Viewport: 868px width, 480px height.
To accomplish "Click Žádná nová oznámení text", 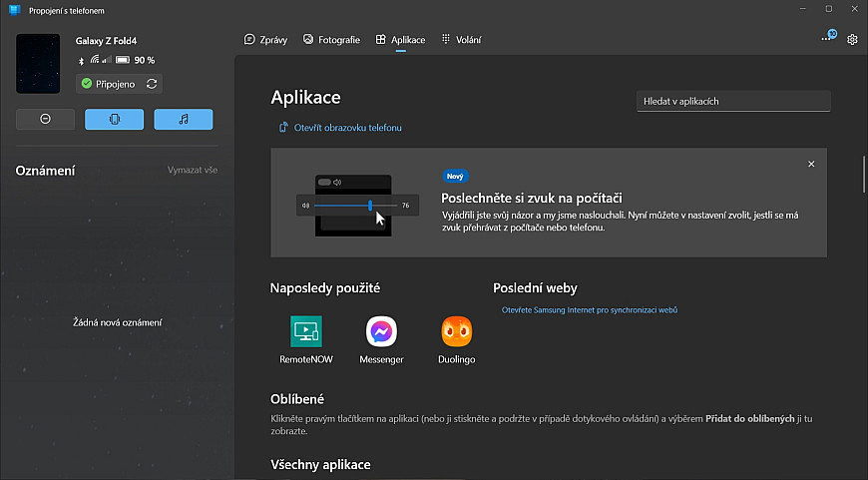I will (x=118, y=322).
